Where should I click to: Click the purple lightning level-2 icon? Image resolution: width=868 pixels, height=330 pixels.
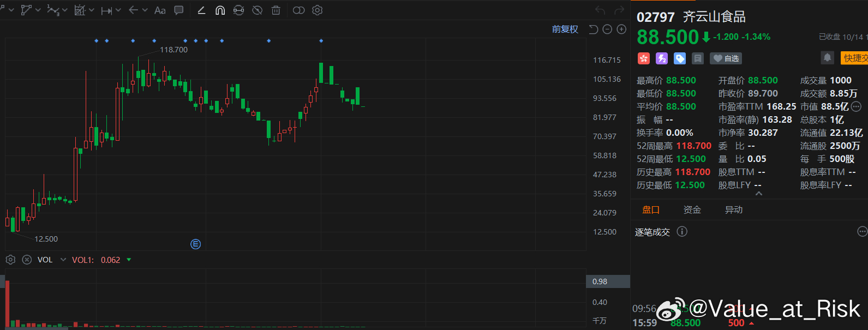click(x=662, y=58)
